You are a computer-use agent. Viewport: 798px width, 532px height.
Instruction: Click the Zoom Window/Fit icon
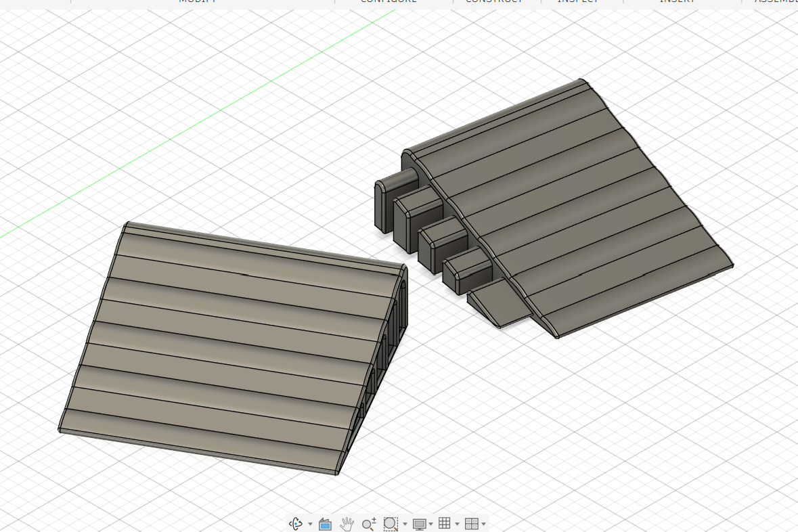pyautogui.click(x=391, y=523)
